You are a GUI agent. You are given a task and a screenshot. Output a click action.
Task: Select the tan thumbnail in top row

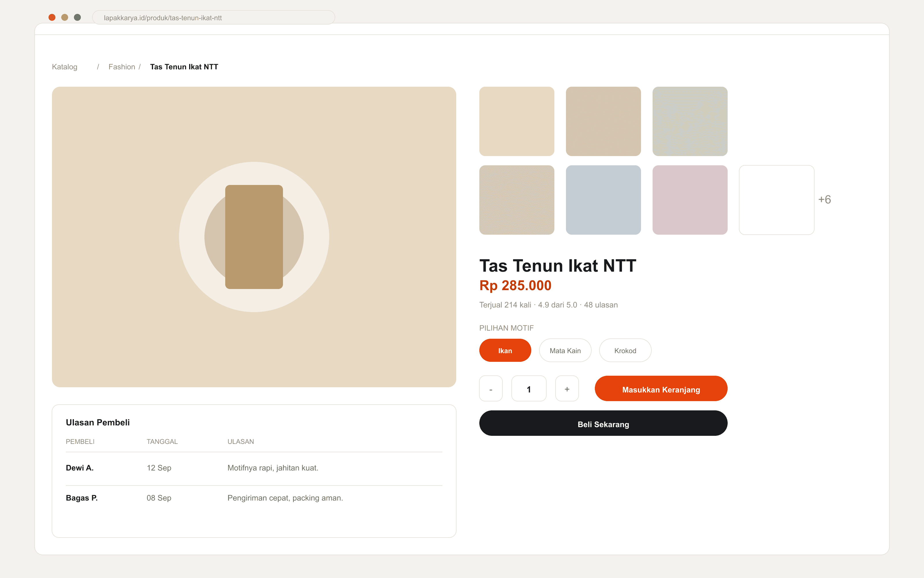tap(603, 121)
